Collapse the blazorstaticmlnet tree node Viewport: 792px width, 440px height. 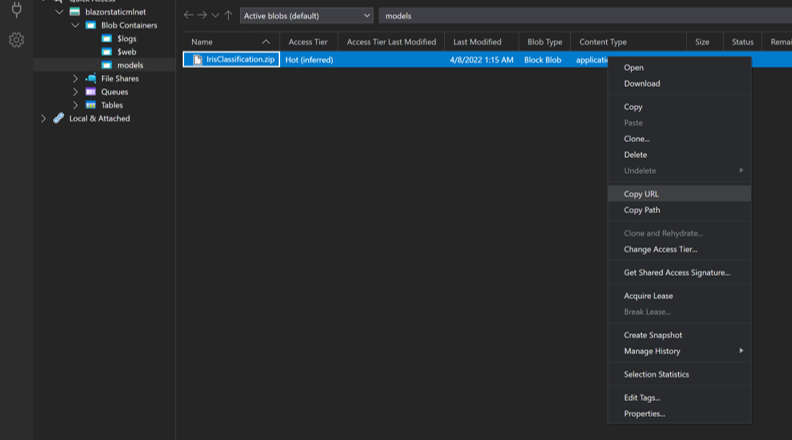point(59,12)
